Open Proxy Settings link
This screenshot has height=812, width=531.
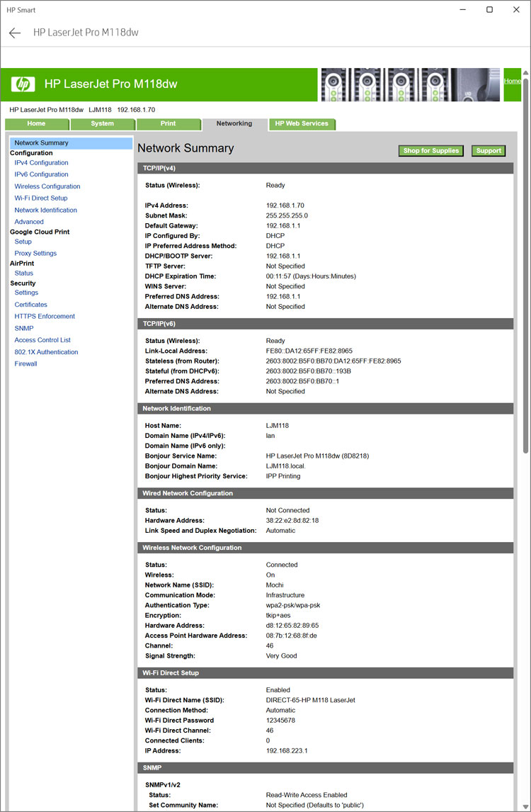[x=35, y=253]
